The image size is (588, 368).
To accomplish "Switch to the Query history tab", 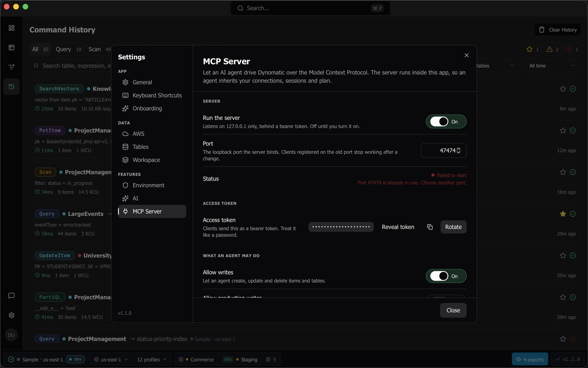I will point(69,49).
